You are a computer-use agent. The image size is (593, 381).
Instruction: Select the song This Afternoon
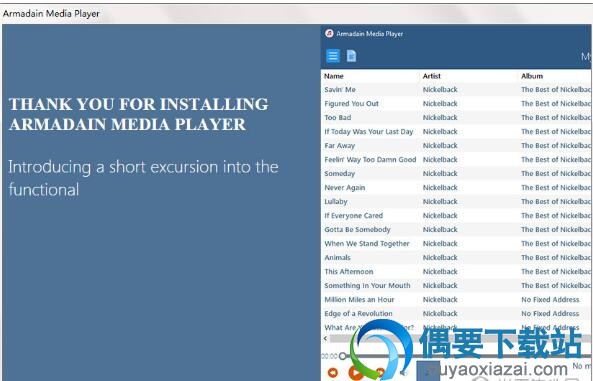click(349, 272)
